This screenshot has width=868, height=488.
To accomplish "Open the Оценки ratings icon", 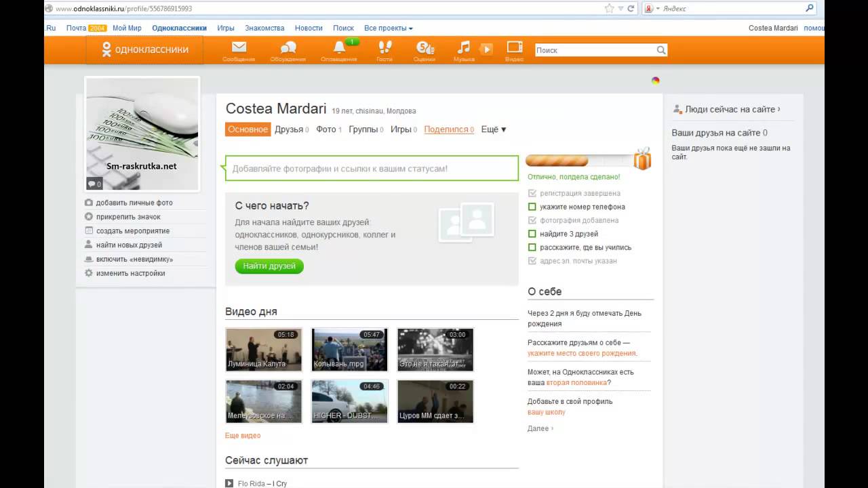I will pyautogui.click(x=425, y=47).
